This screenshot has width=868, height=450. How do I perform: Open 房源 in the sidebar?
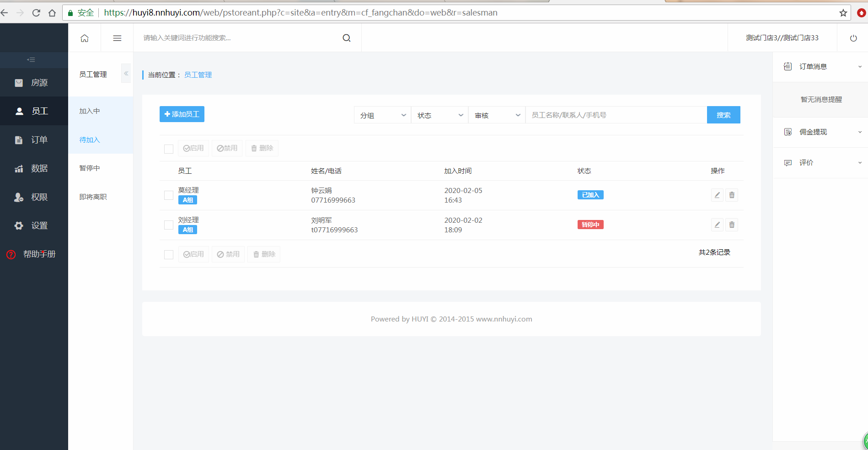[34, 83]
